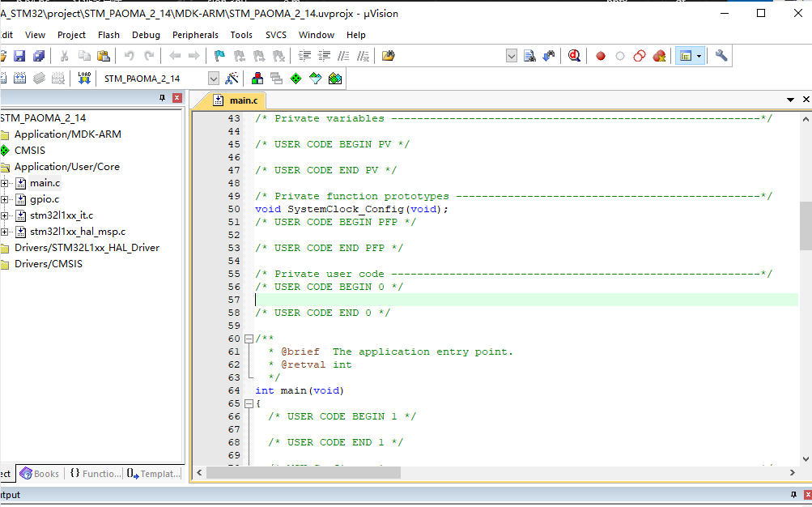Viewport: 812px width, 507px height.
Task: Click the Rebuild all target files icon
Action: coord(38,78)
